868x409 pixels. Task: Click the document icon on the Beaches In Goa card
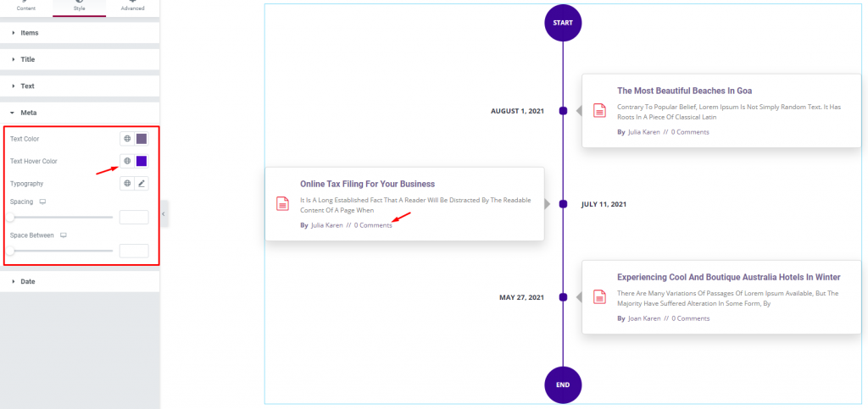point(600,110)
